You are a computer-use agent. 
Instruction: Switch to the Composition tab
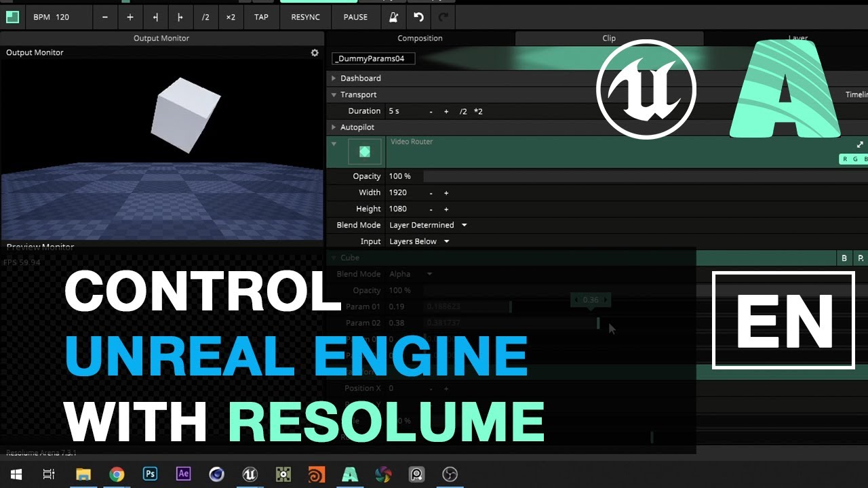(420, 38)
